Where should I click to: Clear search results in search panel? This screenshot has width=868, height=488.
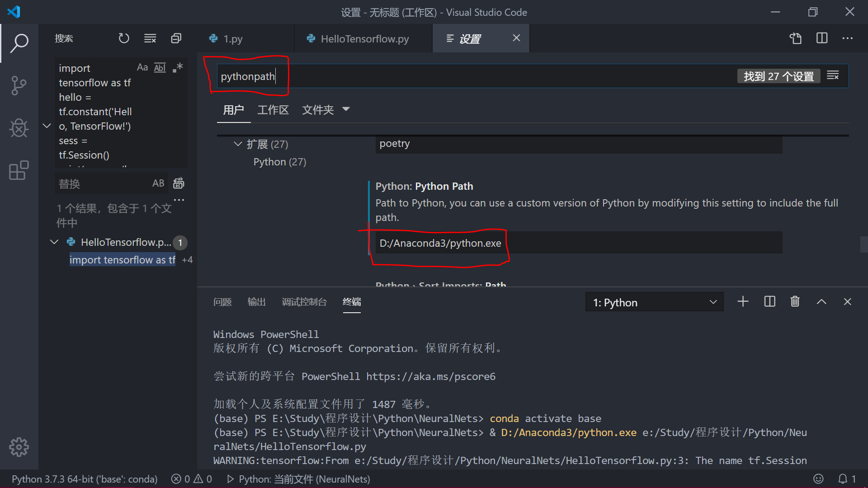click(150, 38)
